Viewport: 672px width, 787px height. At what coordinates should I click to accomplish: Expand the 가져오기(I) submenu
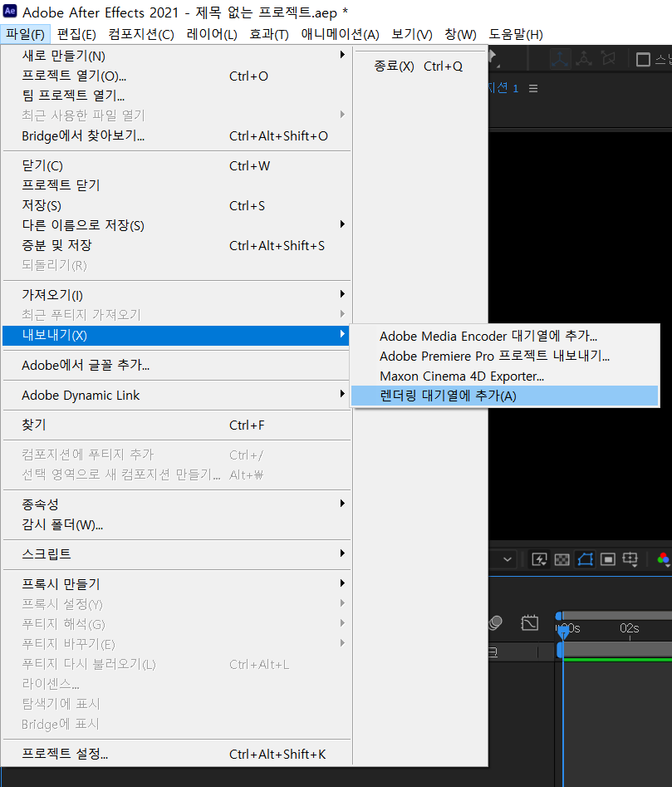pos(342,294)
